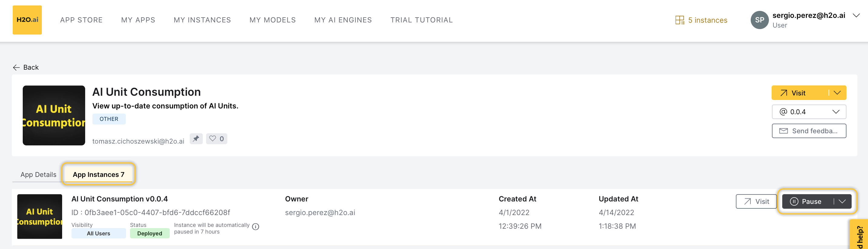Go to MY INSTANCES page
This screenshot has height=249, width=868.
tap(202, 20)
